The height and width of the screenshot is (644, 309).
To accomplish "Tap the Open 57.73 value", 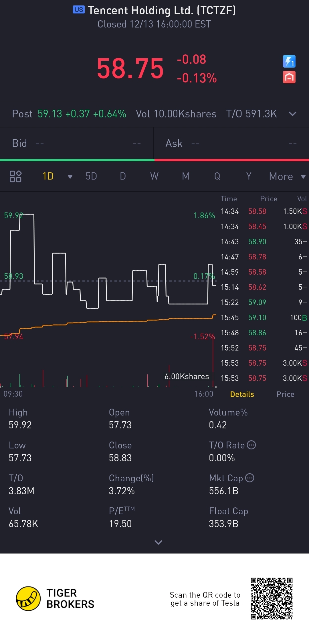I will coord(120,425).
